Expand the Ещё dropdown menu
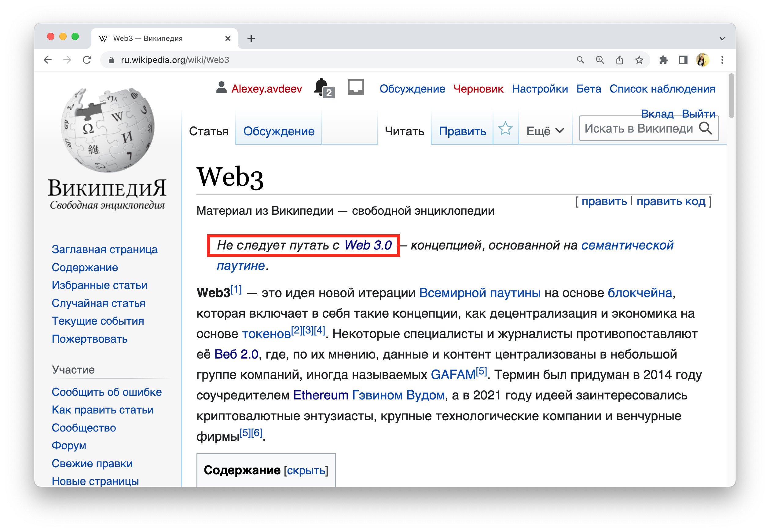The height and width of the screenshot is (532, 770). point(545,131)
